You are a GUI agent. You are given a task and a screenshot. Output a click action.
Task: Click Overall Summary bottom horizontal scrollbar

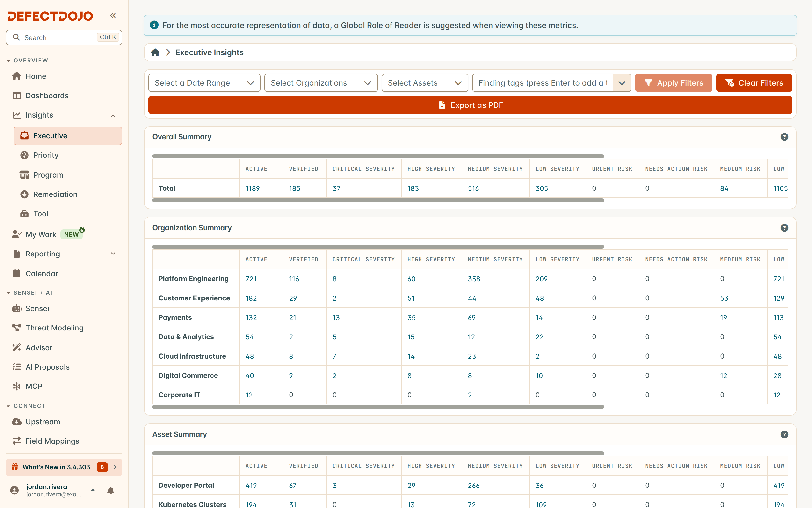coord(378,200)
